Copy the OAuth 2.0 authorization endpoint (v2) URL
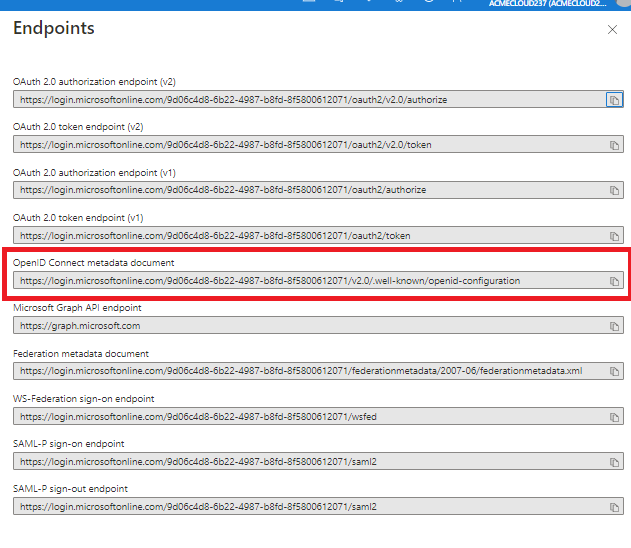631x548 pixels. click(x=614, y=100)
